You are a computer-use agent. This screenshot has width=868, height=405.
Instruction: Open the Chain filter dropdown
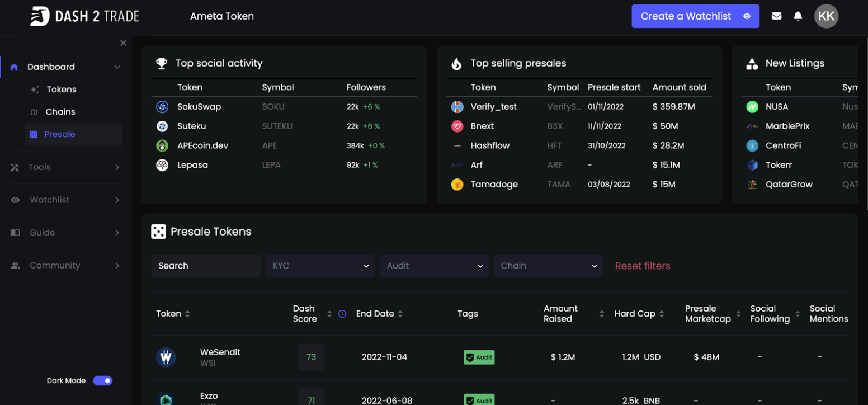point(548,266)
